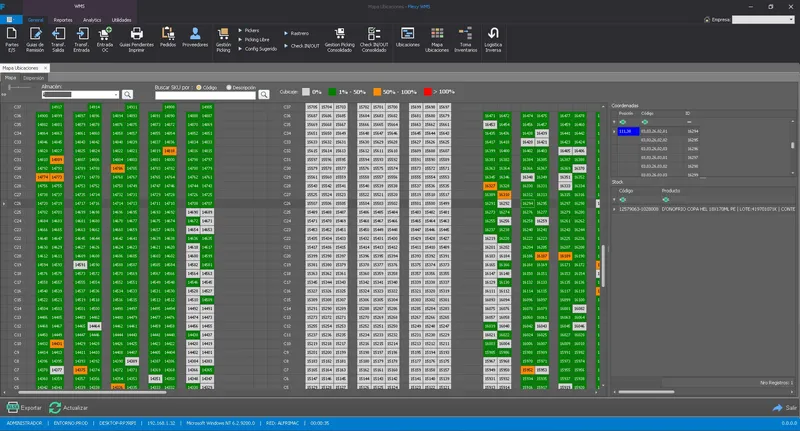Open Guías de Remisión tool

tap(35, 39)
